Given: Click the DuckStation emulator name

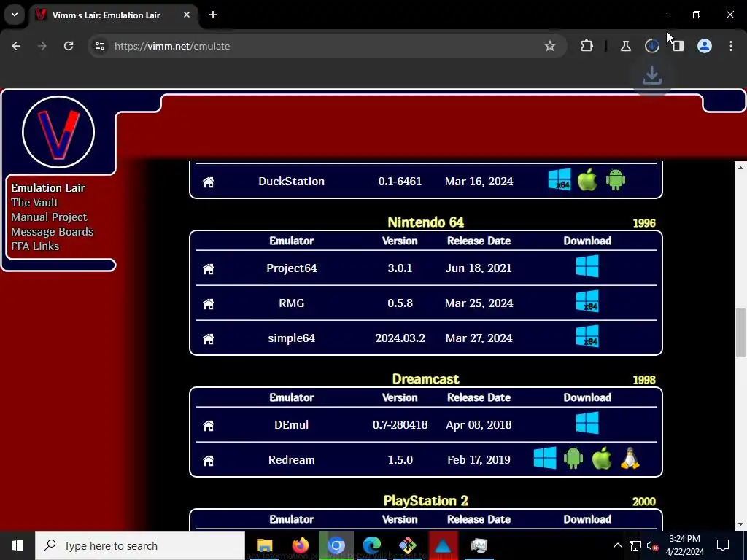Looking at the screenshot, I should (291, 181).
